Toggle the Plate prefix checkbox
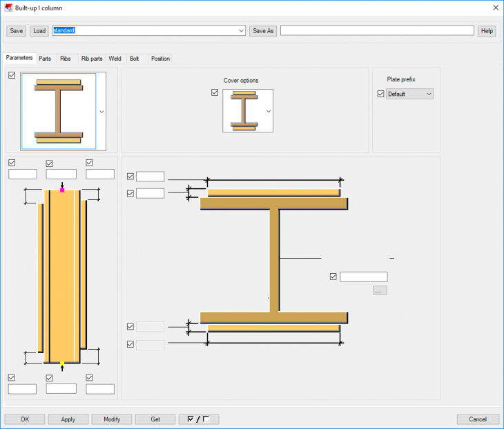The image size is (504, 429). (380, 94)
